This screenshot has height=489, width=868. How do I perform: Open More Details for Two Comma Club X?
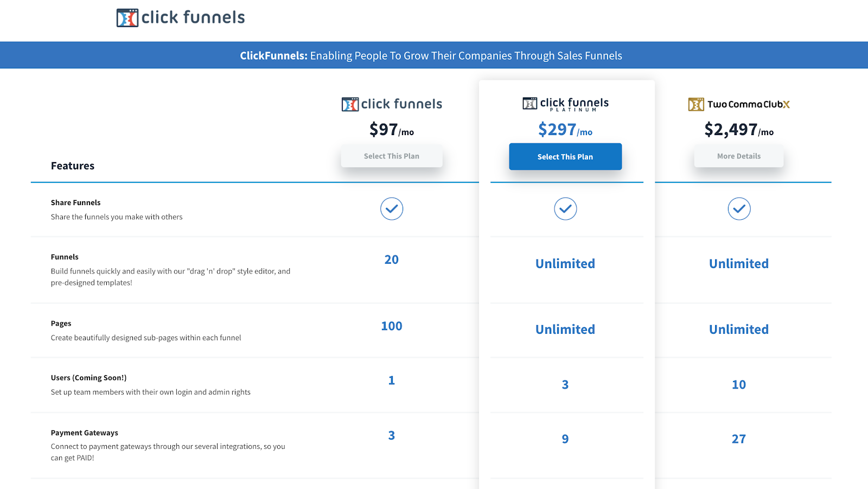pyautogui.click(x=739, y=156)
